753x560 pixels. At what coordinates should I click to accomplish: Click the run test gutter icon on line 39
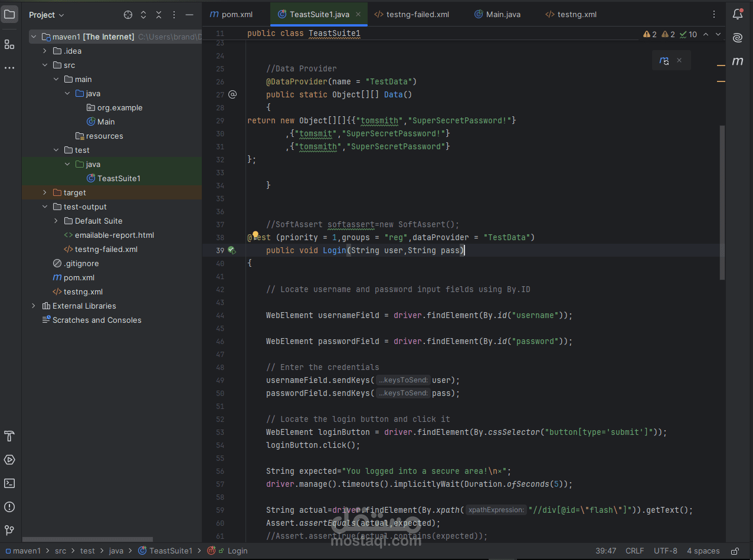coord(232,250)
